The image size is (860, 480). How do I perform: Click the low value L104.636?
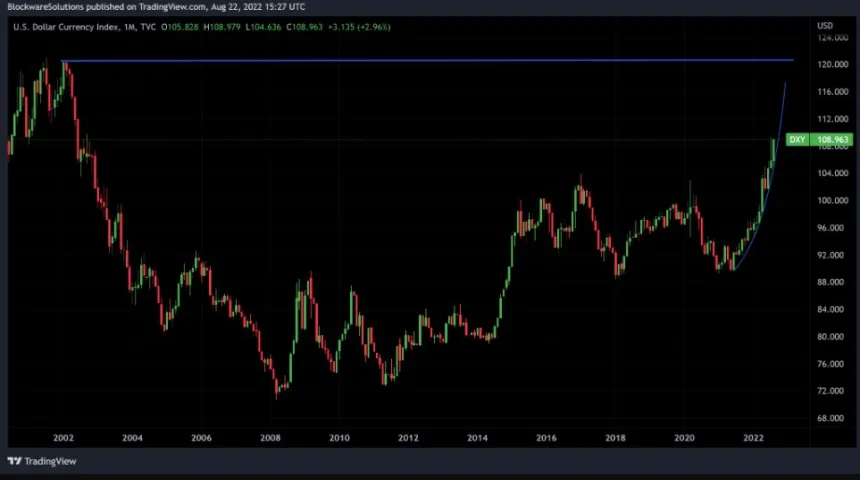click(263, 27)
